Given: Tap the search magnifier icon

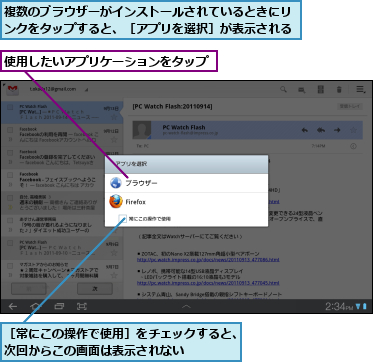Looking at the screenshot, I should [x=283, y=89].
